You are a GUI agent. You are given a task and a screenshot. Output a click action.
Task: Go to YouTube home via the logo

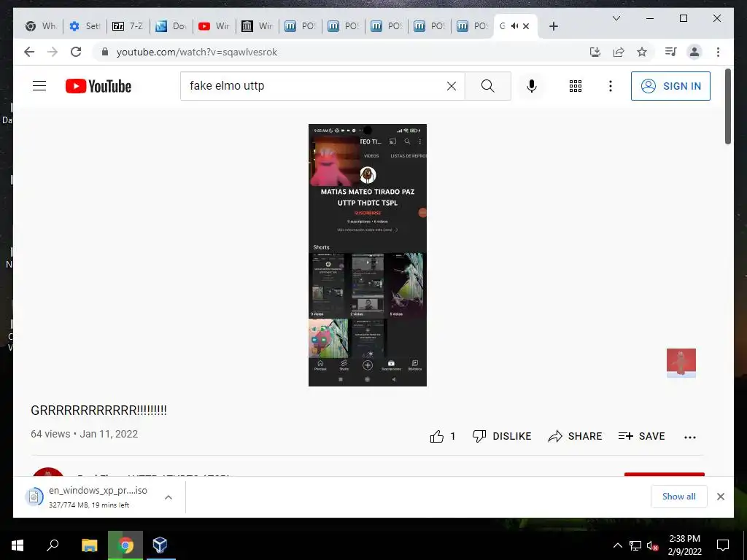click(x=98, y=86)
